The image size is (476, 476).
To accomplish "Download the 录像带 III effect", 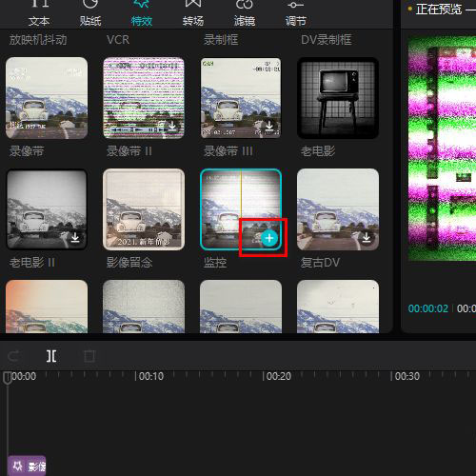I will (x=269, y=126).
